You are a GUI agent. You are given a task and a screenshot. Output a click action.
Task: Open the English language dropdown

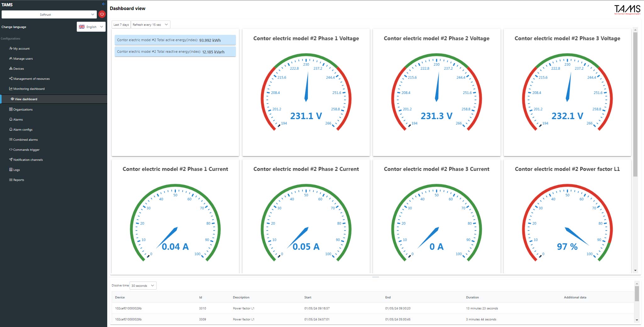91,27
